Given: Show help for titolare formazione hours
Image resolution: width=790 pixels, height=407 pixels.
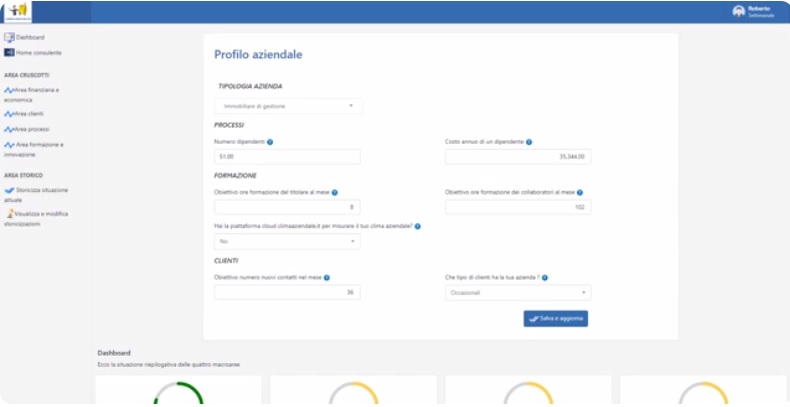Looking at the screenshot, I should 334,192.
